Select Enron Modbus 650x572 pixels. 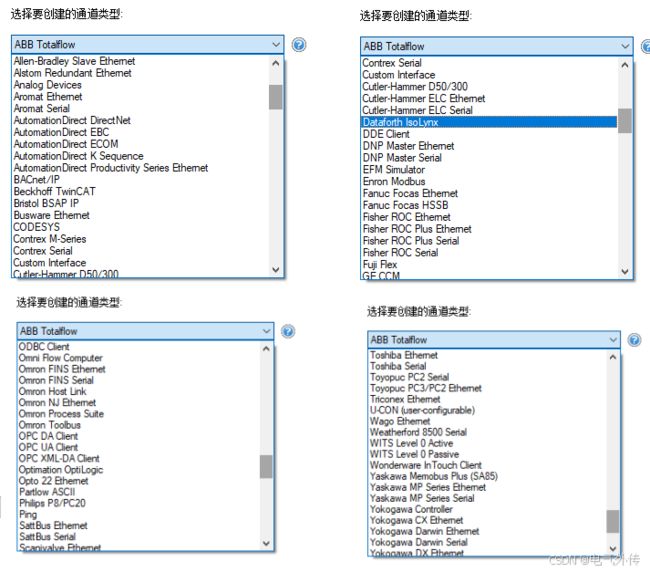(x=394, y=182)
